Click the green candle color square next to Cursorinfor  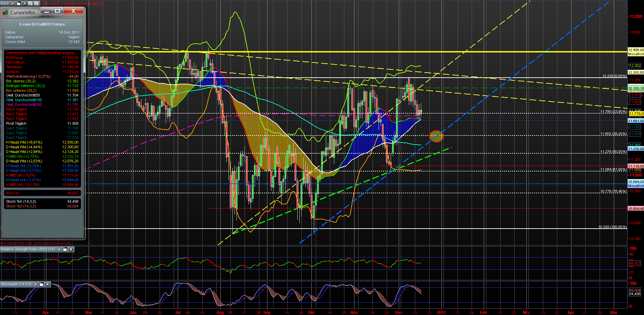(7, 12)
